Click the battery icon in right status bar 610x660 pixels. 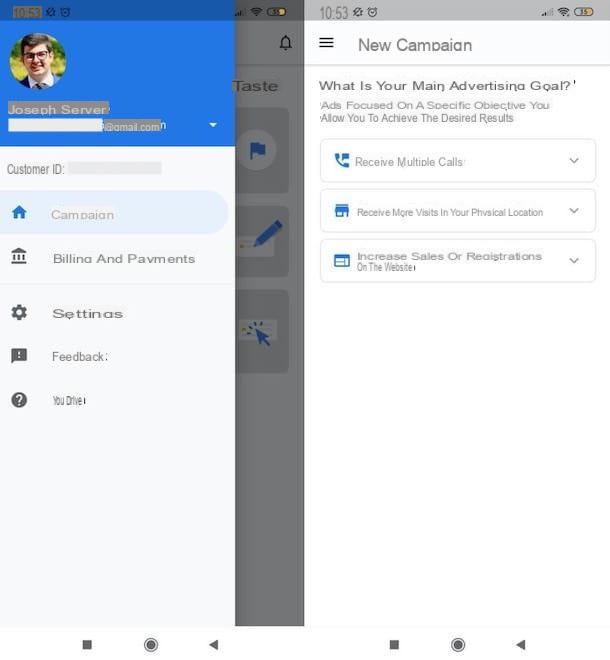coord(583,12)
